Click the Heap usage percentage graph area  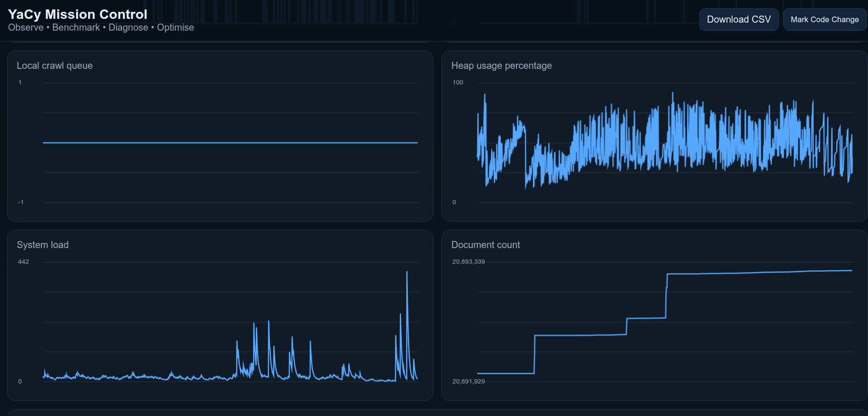[x=665, y=142]
